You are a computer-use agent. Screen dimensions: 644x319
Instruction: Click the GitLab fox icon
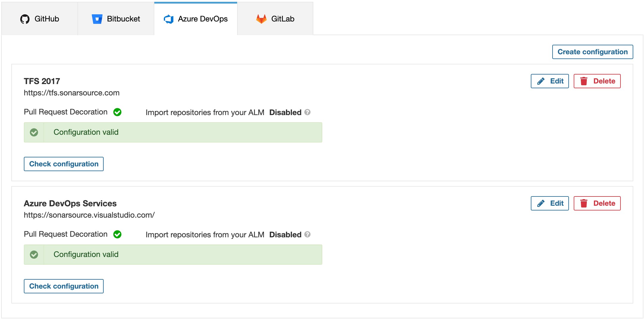261,19
